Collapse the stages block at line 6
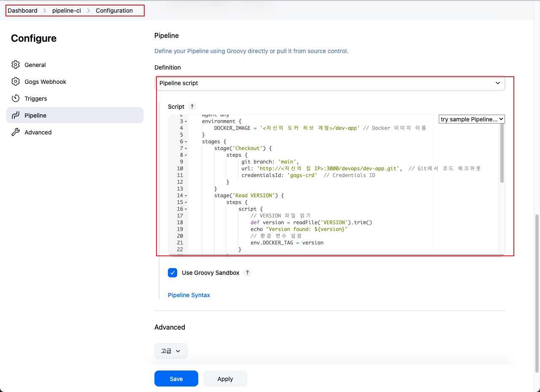This screenshot has width=540, height=392. [186, 142]
